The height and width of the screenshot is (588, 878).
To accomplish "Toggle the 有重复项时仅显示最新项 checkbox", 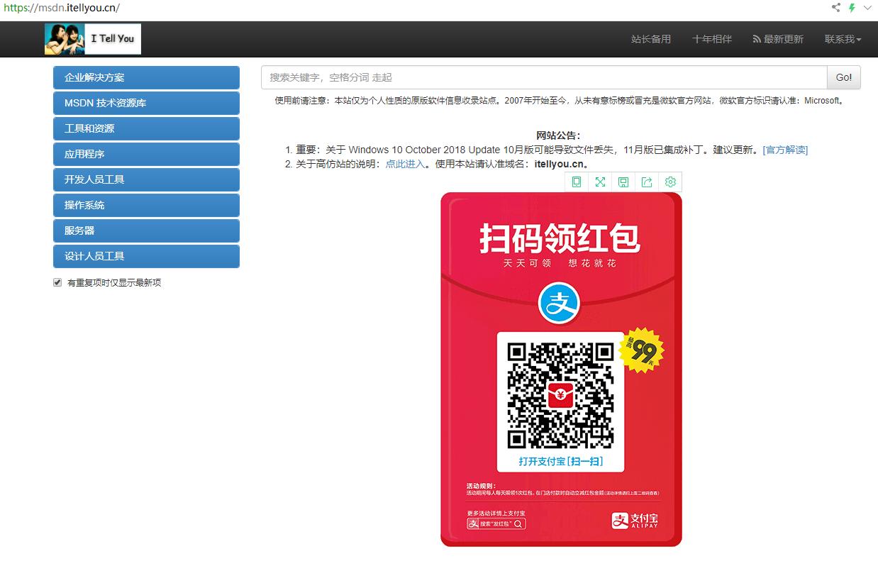I will 57,282.
